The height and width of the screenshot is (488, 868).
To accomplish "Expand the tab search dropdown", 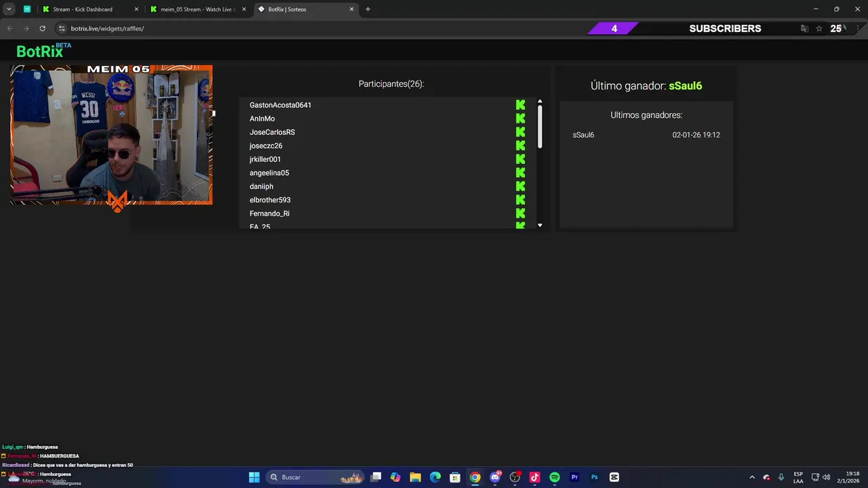I will pyautogui.click(x=9, y=9).
